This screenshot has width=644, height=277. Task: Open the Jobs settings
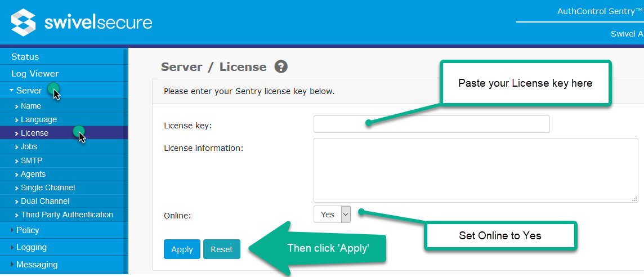pyautogui.click(x=29, y=146)
